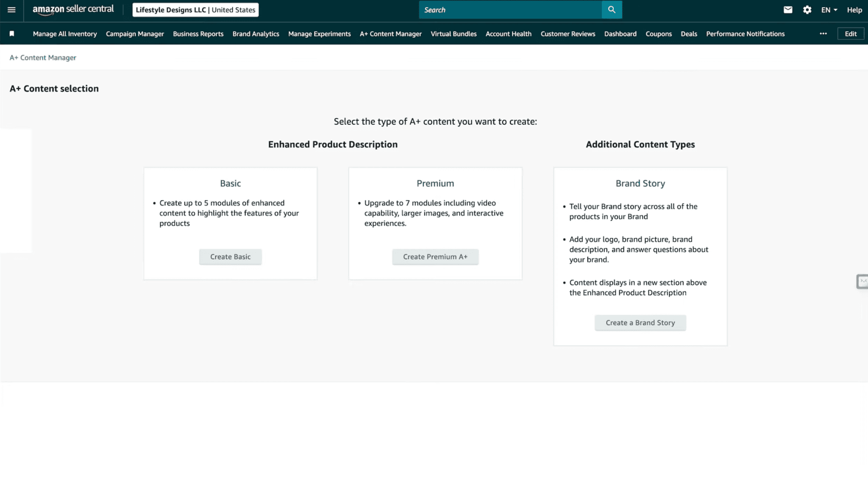Open the Help link
The width and height of the screenshot is (868, 482).
tap(854, 10)
